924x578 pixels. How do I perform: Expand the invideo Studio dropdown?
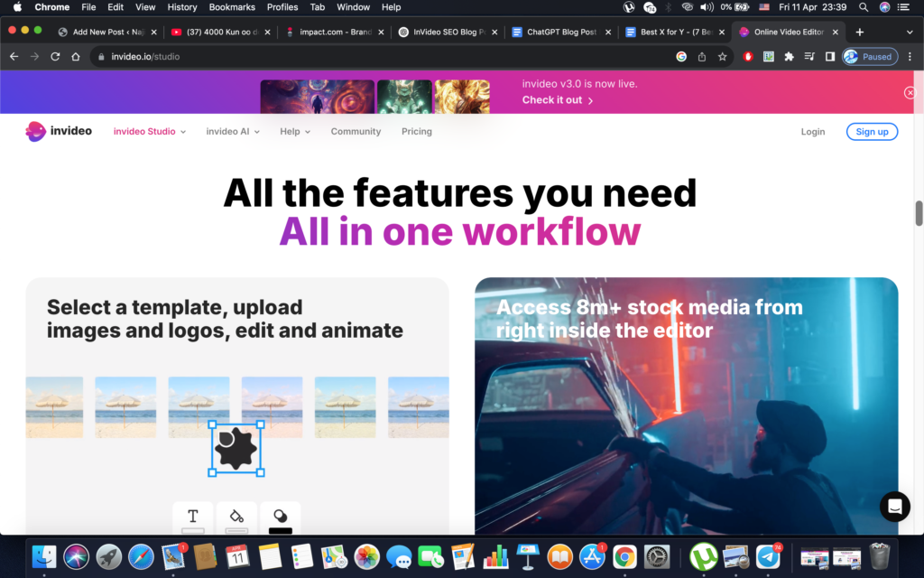[x=147, y=131]
